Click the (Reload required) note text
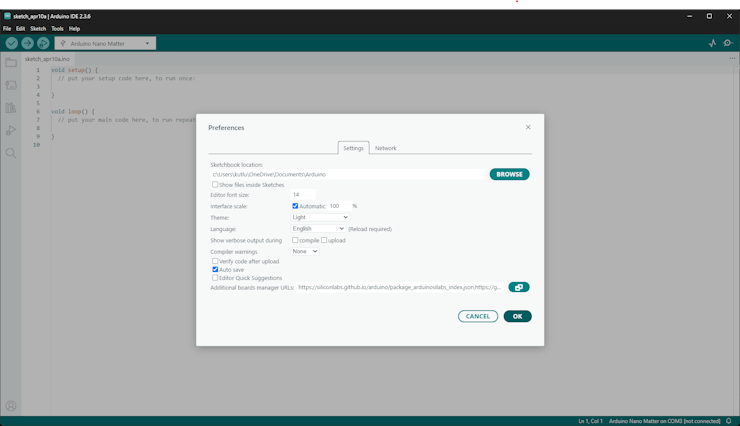 (x=370, y=229)
